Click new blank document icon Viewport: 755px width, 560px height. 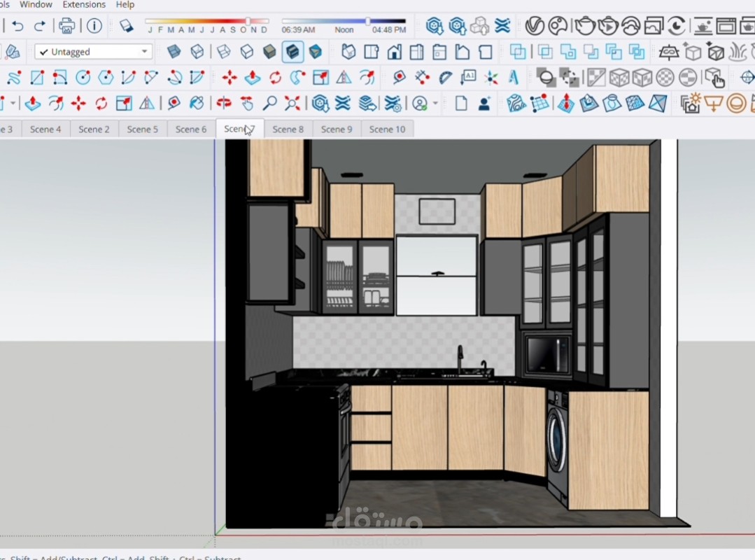[461, 103]
